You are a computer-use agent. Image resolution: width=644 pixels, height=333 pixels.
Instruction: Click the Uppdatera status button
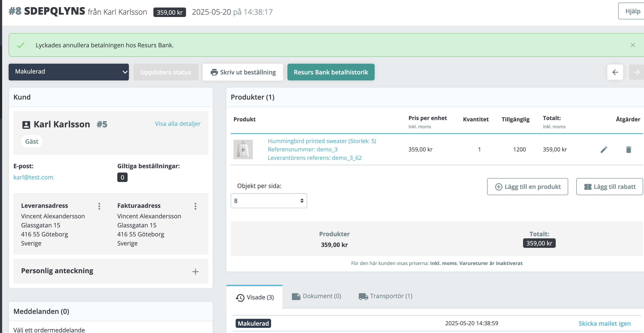click(x=166, y=72)
